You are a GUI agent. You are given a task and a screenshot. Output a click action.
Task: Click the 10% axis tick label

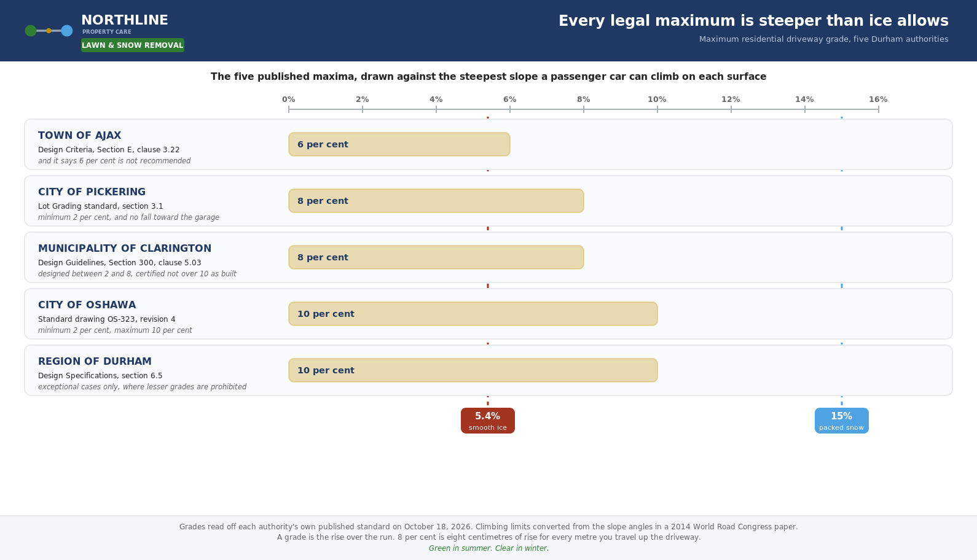pyautogui.click(x=657, y=99)
